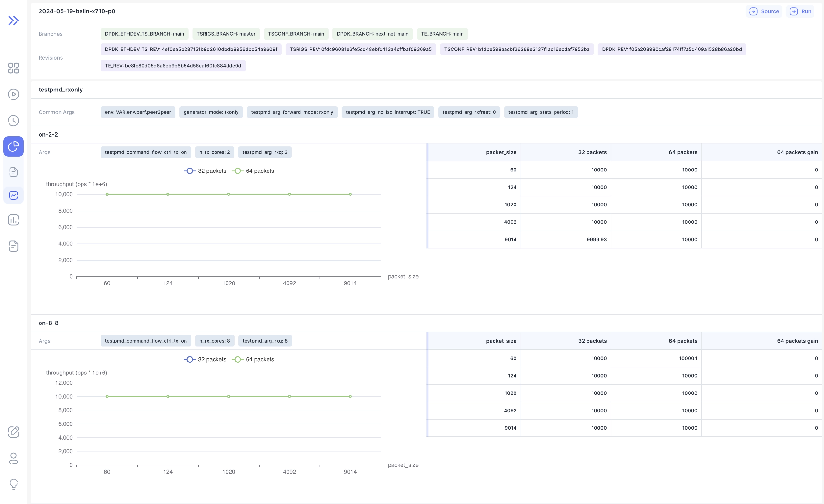Click the lightbulb tips icon at sidebar bottom
Screen dimensions: 824x504
[x=13, y=484]
